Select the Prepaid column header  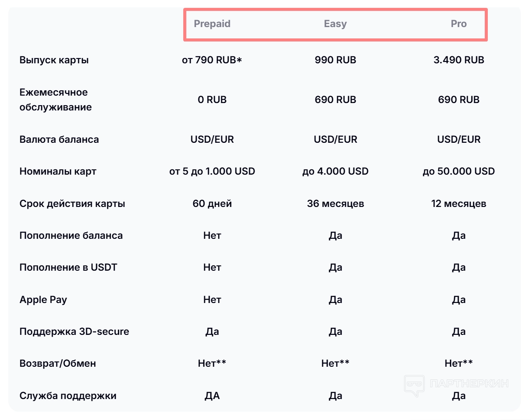[212, 24]
